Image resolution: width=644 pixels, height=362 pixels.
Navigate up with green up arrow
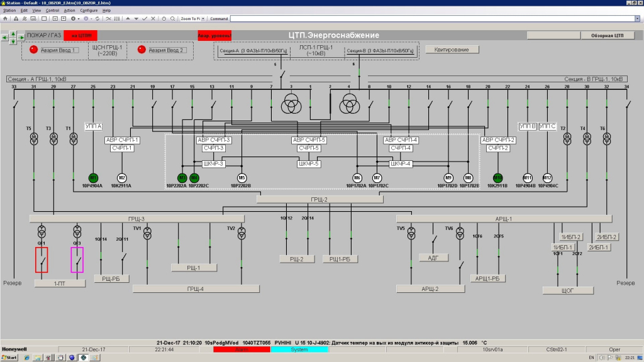[x=13, y=34]
